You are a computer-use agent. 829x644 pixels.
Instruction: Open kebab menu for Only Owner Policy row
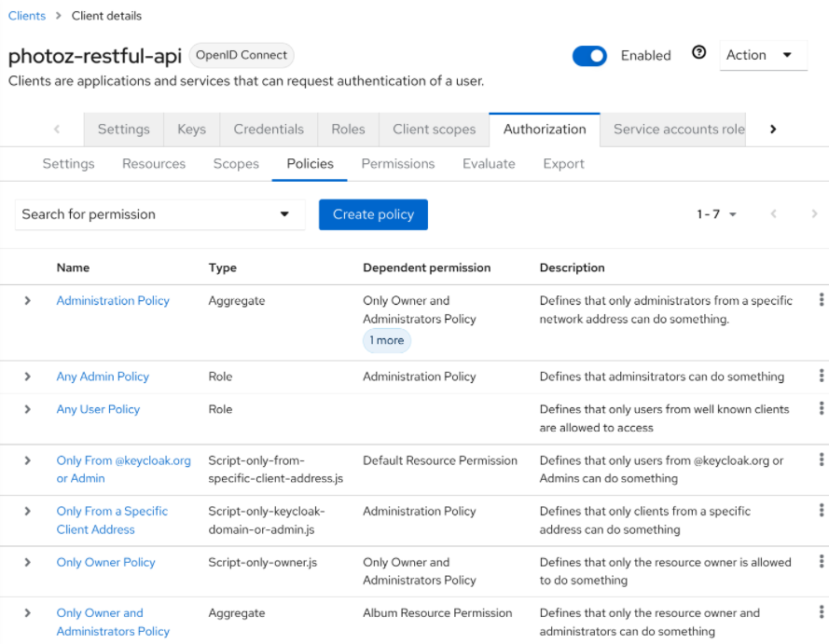click(821, 561)
